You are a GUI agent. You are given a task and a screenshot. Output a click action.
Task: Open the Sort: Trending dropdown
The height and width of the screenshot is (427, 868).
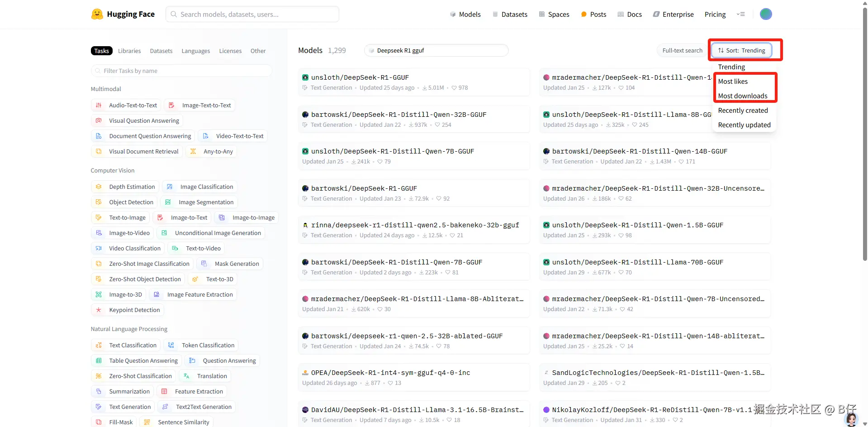tap(741, 50)
